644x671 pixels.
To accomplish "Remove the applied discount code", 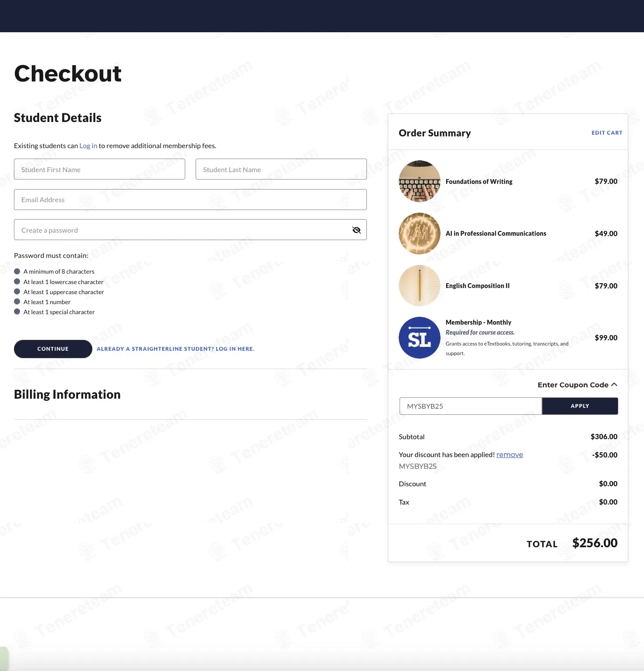I will pyautogui.click(x=510, y=454).
